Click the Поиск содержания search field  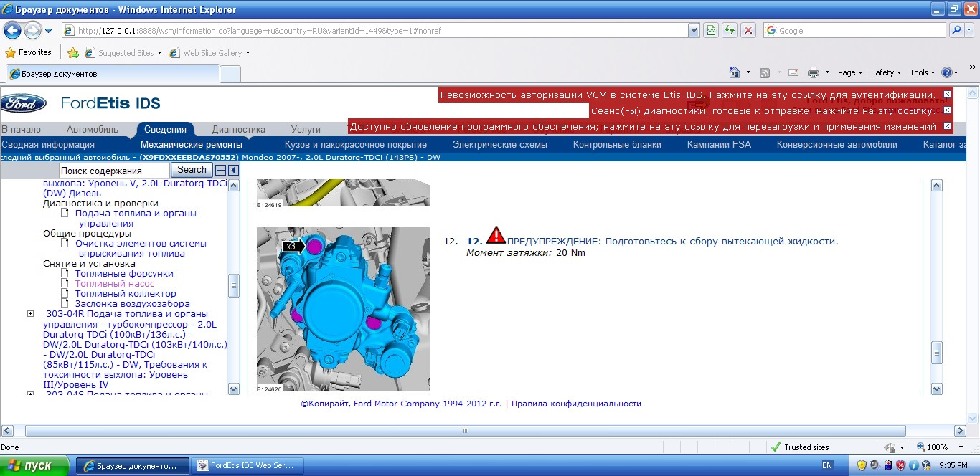(x=114, y=171)
